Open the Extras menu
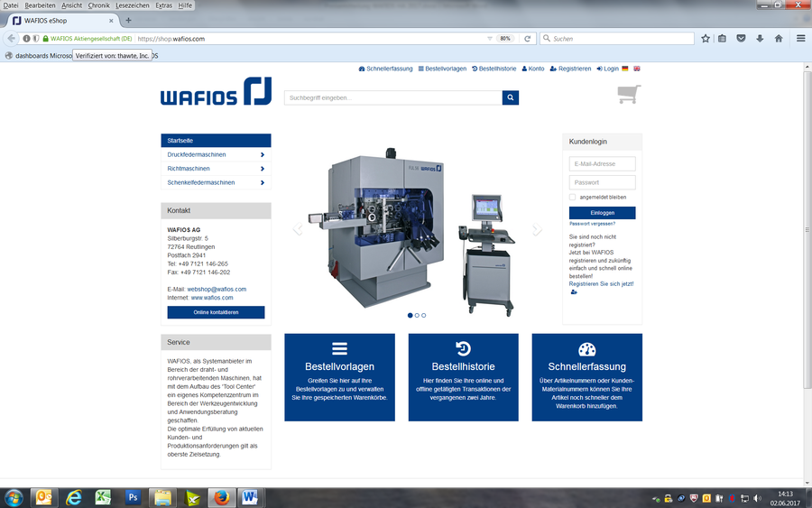The width and height of the screenshot is (812, 508). (x=163, y=5)
